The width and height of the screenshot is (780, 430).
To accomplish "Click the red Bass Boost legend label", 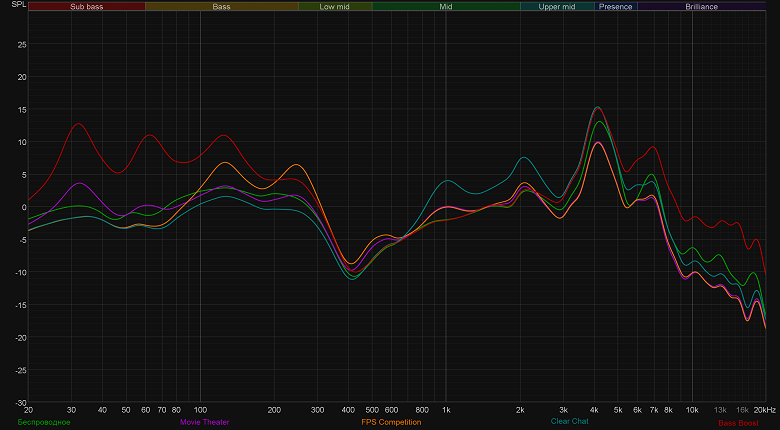I will (738, 423).
